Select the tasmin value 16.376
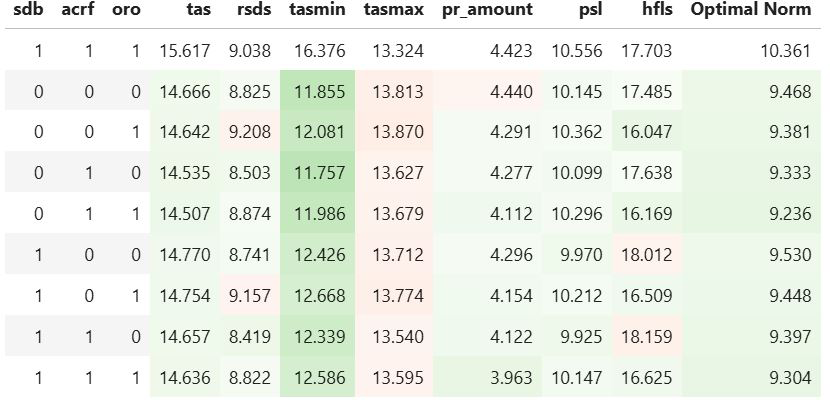830x400 pixels. click(319, 51)
